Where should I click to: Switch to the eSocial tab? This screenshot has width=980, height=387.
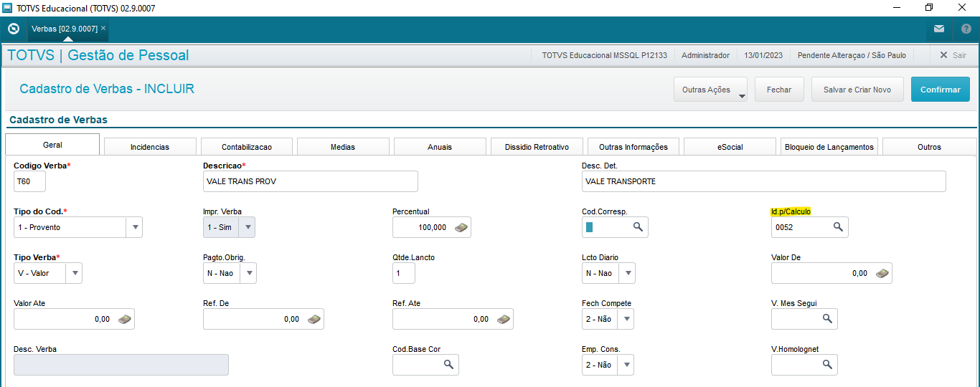click(x=730, y=147)
